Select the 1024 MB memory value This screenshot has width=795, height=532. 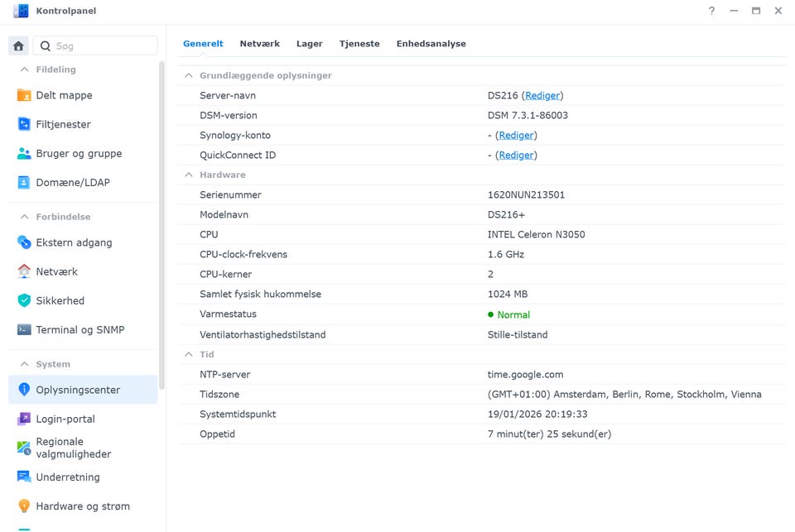[508, 295]
